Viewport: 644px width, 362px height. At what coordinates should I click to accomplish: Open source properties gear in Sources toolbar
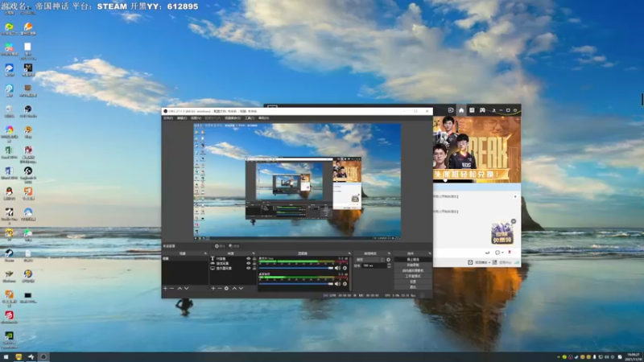(226, 289)
